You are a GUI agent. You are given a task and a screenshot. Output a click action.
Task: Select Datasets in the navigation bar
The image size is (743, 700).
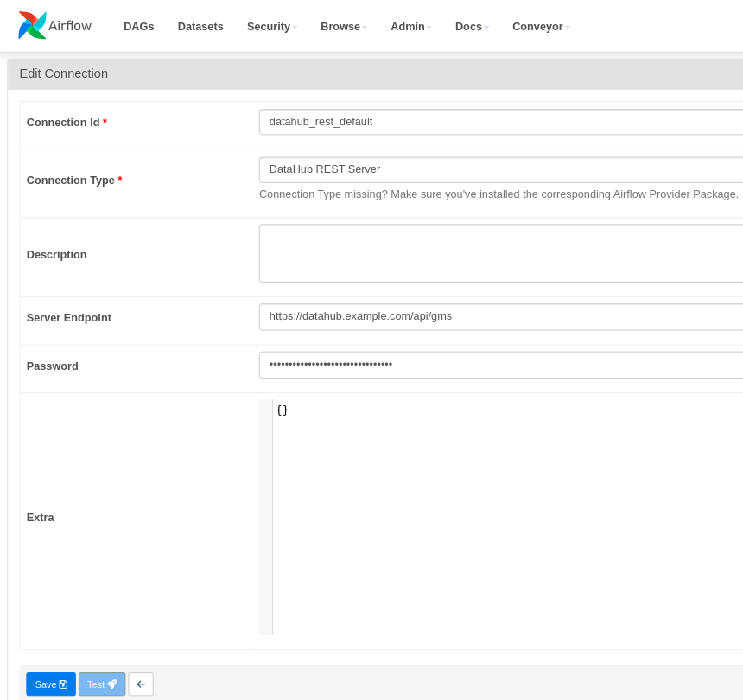tap(200, 26)
